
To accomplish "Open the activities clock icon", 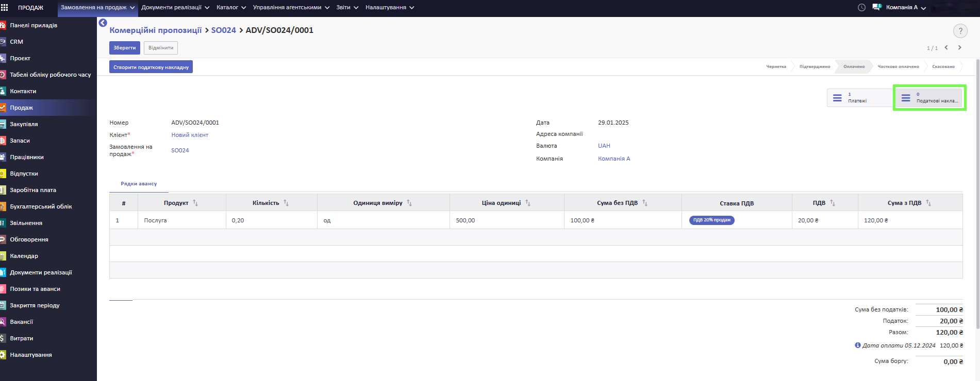I will (861, 8).
